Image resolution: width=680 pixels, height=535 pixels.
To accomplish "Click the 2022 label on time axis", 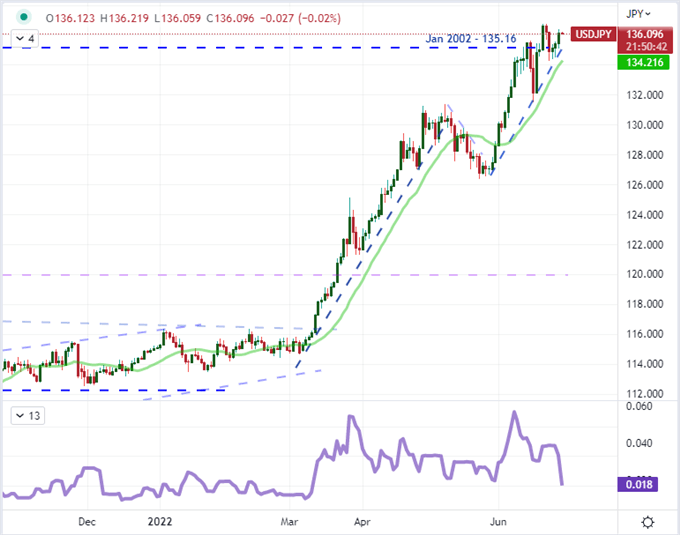I will 160,522.
